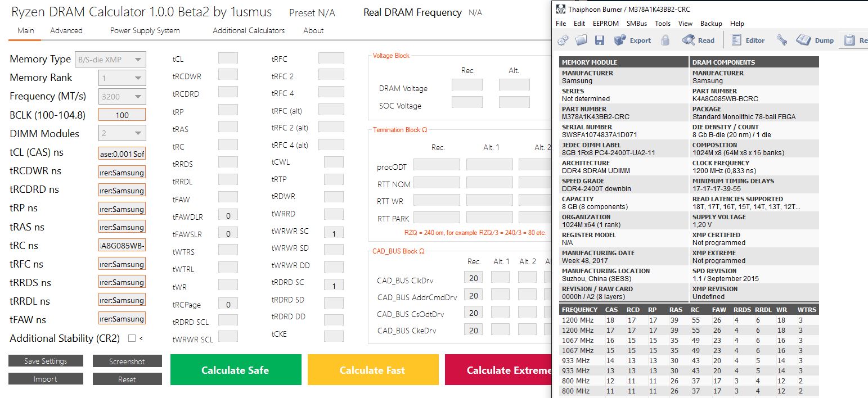
Task: Open the Edit menu in Thaiphoon Burner
Action: (579, 24)
